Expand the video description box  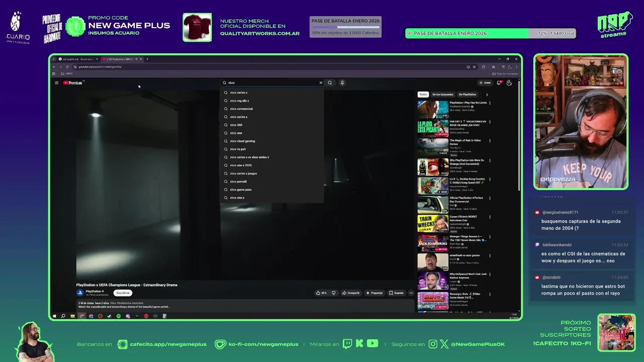245,305
